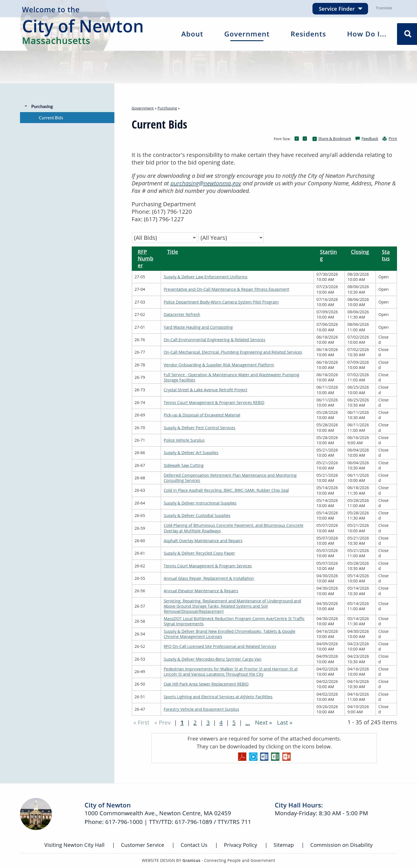The height and width of the screenshot is (868, 417).
Task: Sort the table by RFP Number
Action: (145, 258)
